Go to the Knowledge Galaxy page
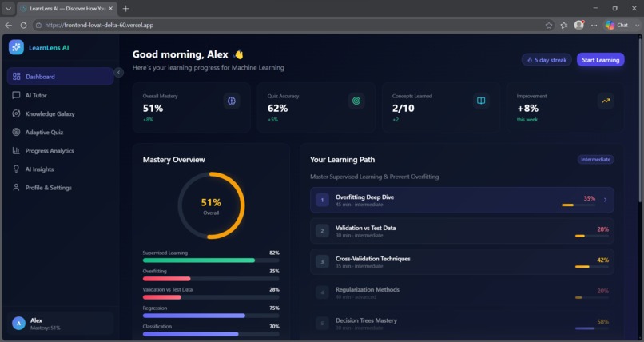 pyautogui.click(x=61, y=113)
